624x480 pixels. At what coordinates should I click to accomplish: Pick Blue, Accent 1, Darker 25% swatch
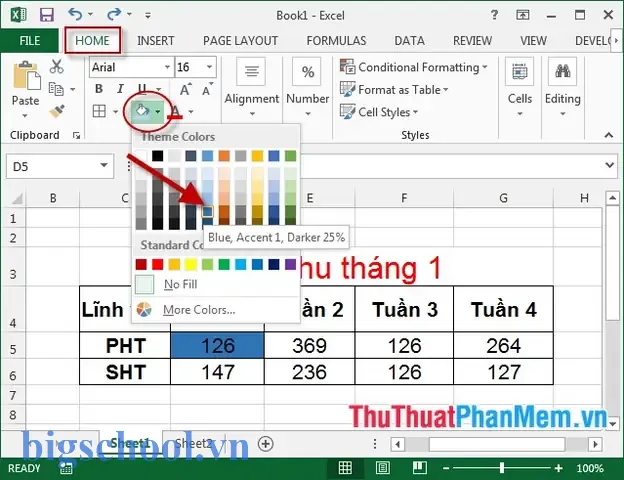coord(207,211)
